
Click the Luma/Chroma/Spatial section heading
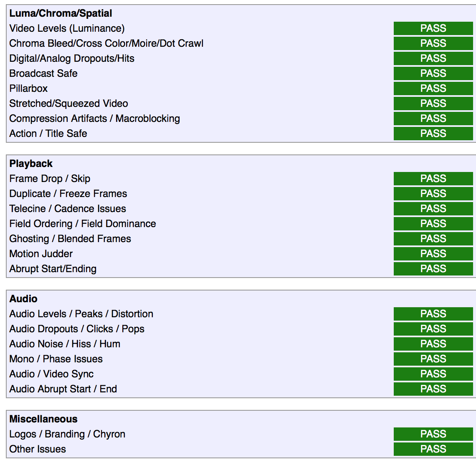click(61, 13)
